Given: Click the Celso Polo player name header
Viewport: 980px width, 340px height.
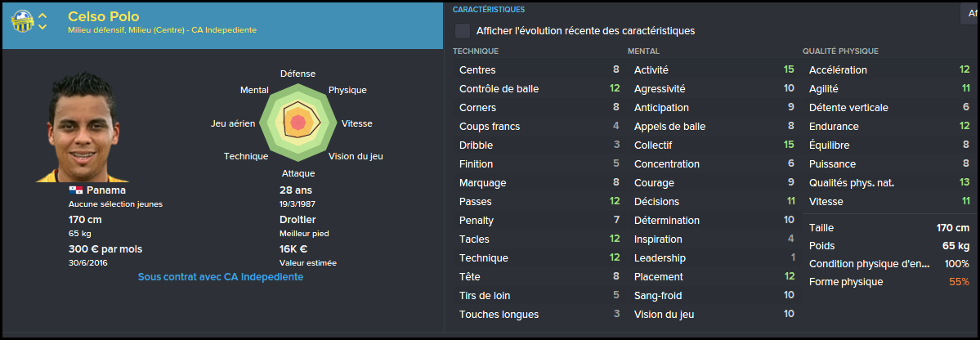Looking at the screenshot, I should (x=103, y=16).
